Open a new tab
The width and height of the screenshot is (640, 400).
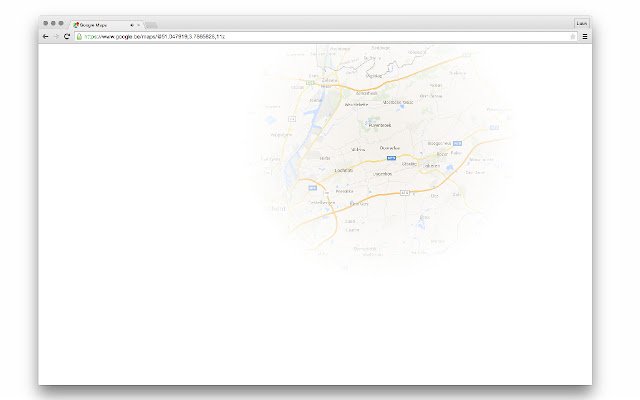click(x=151, y=25)
